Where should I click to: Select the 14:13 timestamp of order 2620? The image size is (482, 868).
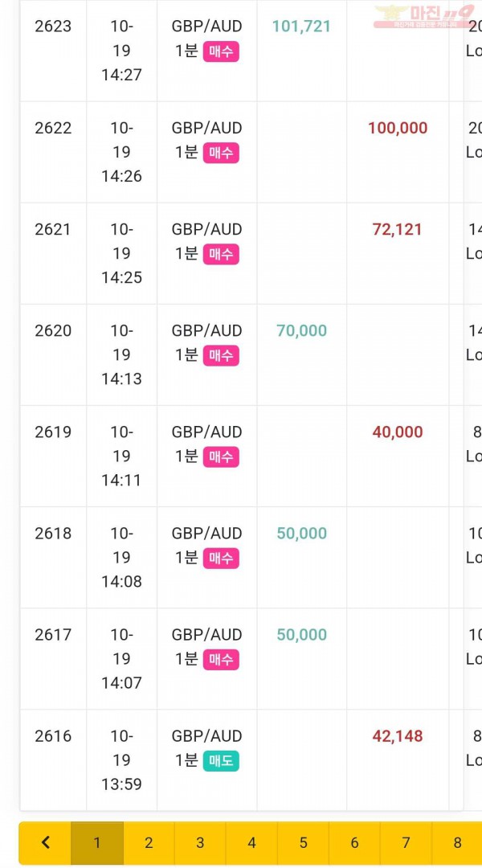click(121, 379)
